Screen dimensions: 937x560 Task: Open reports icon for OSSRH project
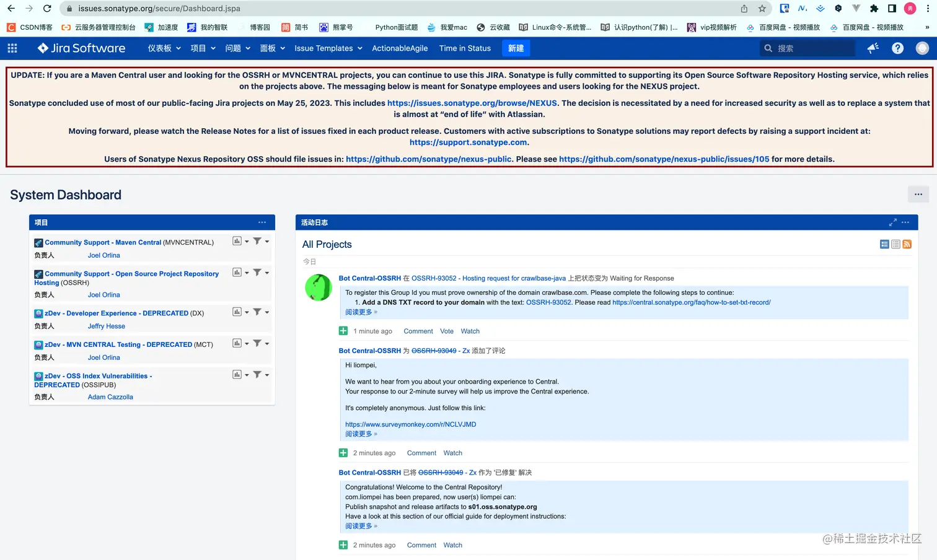[237, 273]
